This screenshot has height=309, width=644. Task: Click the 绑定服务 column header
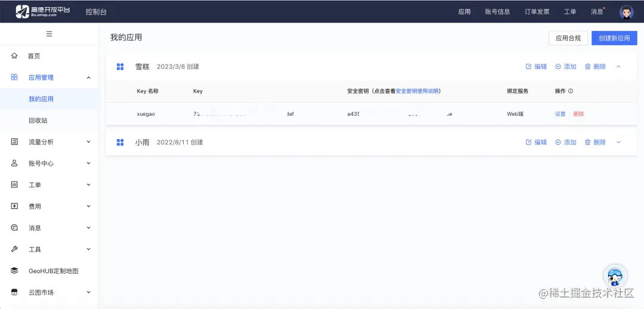(518, 91)
